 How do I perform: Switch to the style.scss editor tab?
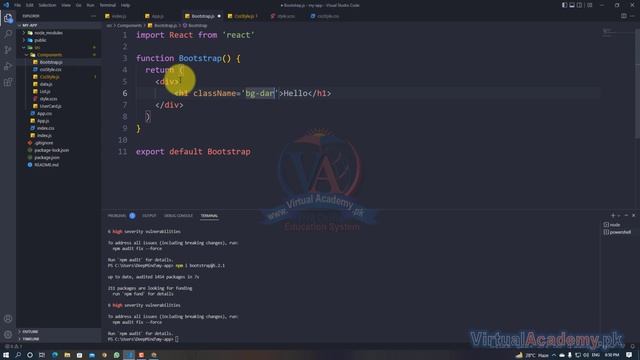point(287,16)
